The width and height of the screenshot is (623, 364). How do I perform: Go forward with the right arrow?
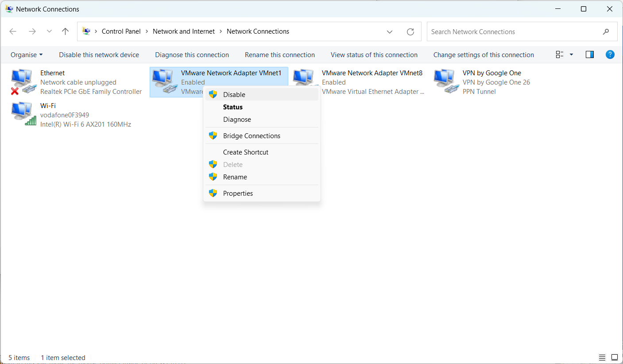[32, 31]
